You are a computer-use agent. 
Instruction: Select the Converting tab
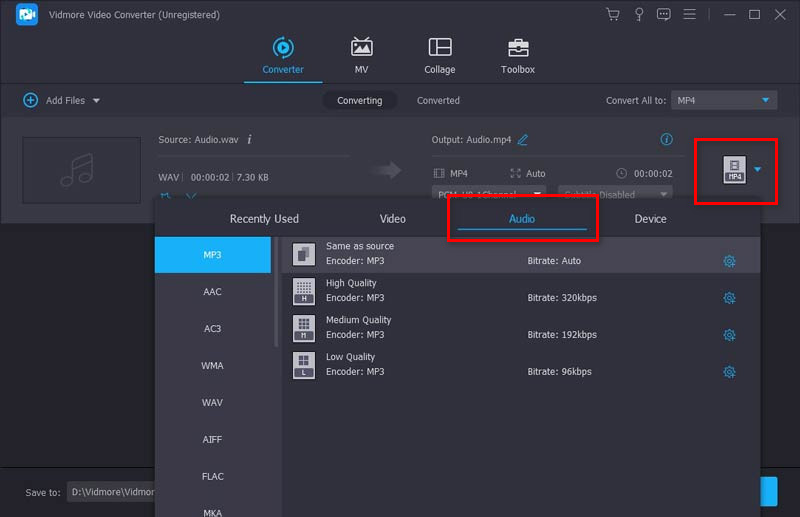359,101
